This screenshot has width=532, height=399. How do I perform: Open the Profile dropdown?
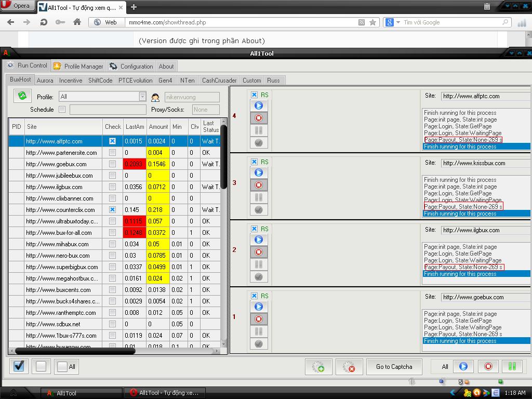tap(142, 97)
